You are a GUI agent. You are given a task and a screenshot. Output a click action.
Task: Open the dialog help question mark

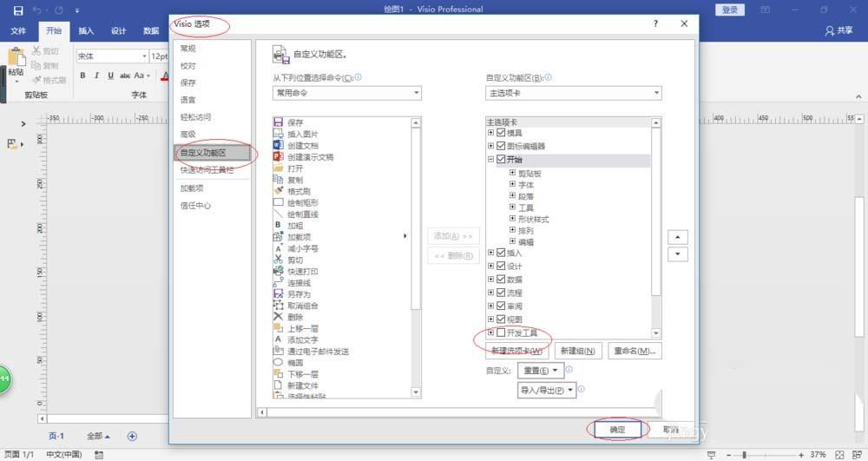coord(655,23)
